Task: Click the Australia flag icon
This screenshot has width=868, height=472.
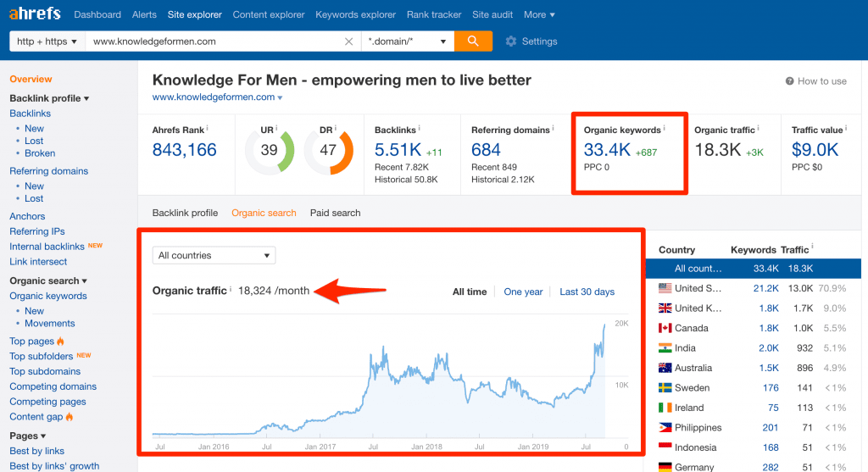Action: (x=665, y=368)
